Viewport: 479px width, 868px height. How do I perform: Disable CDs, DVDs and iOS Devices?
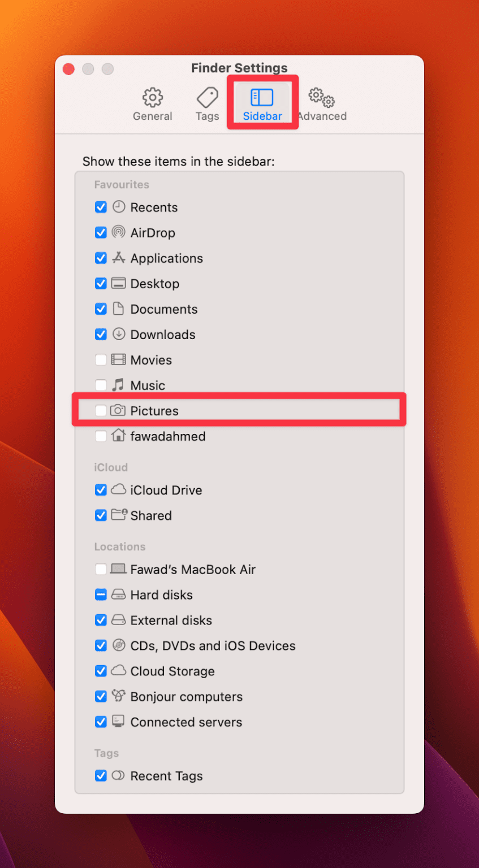pyautogui.click(x=101, y=645)
